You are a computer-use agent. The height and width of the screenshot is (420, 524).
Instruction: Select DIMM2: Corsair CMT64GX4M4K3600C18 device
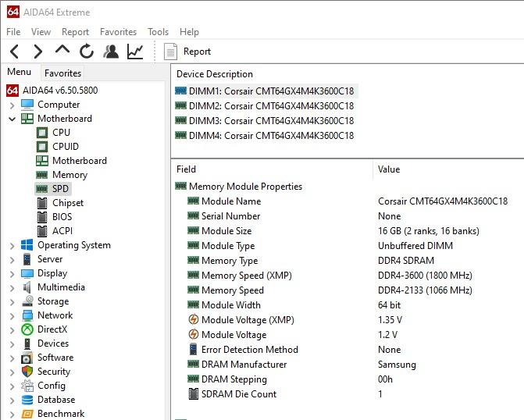264,106
